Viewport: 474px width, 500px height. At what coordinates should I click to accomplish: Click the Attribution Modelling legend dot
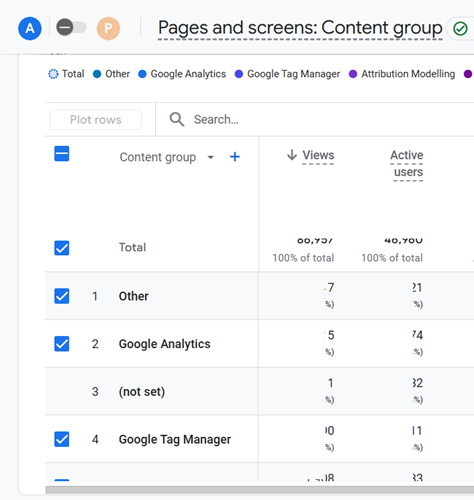pos(353,74)
